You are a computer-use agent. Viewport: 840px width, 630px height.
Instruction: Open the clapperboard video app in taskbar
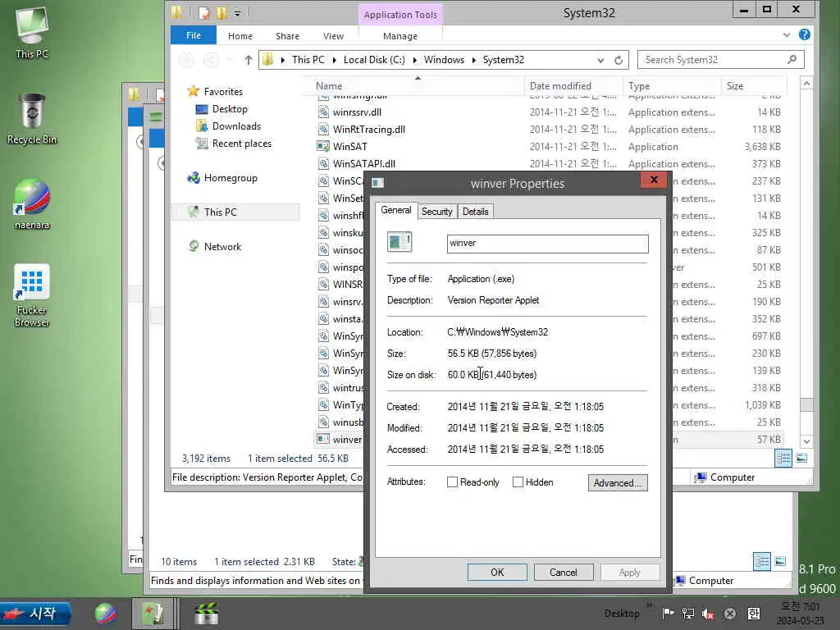coord(206,614)
